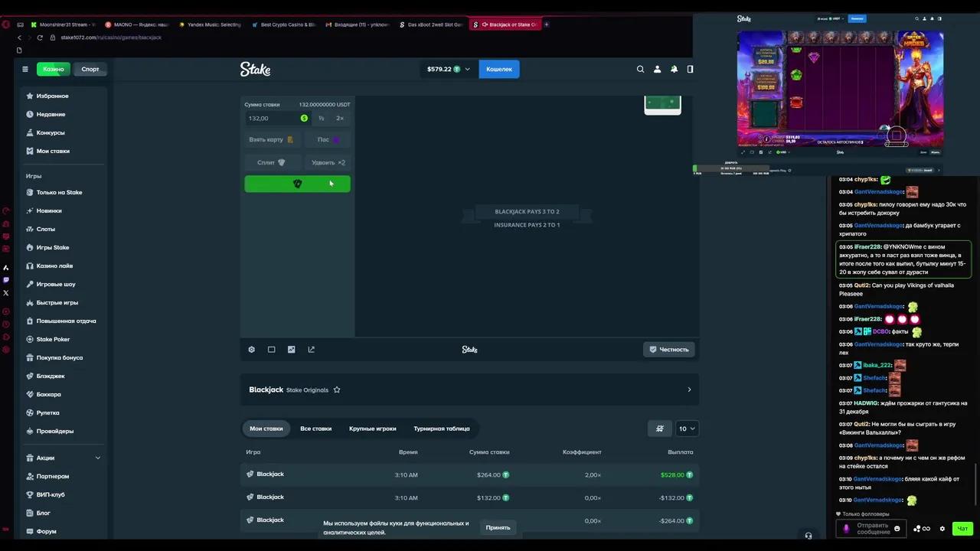
Task: Open Избранное in the sidebar
Action: [x=62, y=96]
